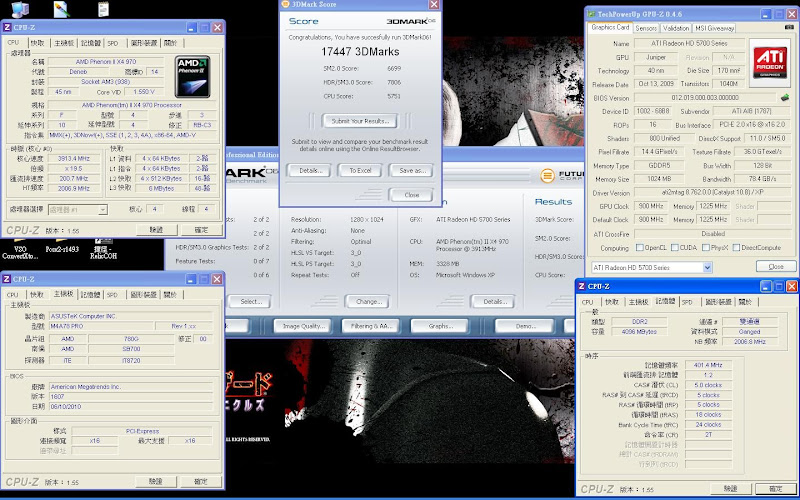The width and height of the screenshot is (800, 500).
Task: Open Graphs in 3DMark06
Action: tap(439, 326)
